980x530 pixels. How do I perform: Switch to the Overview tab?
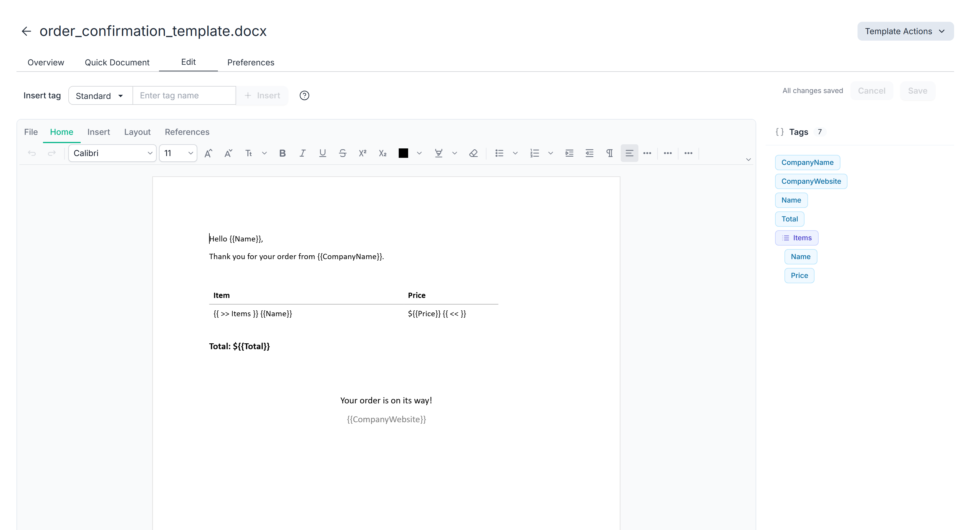[x=46, y=62]
